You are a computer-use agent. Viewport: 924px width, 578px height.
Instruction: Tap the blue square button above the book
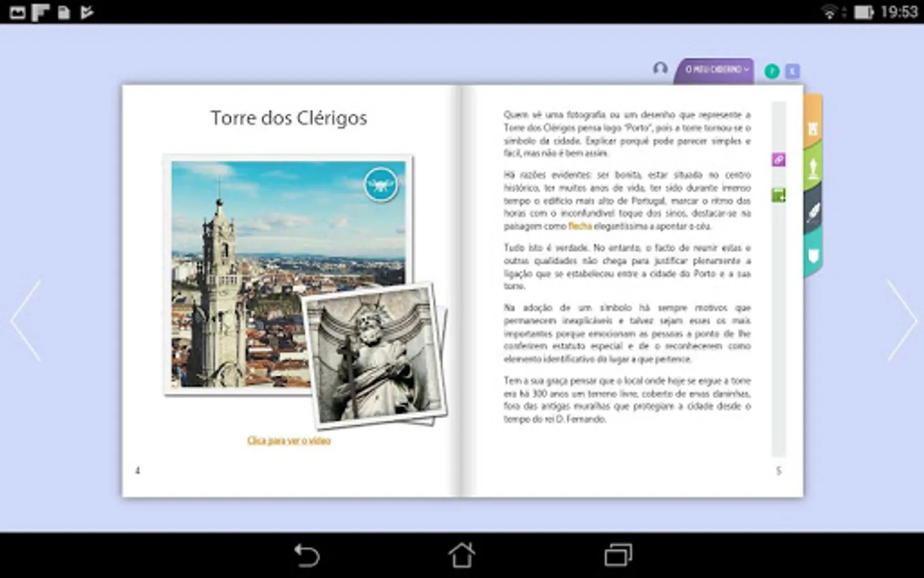[792, 71]
